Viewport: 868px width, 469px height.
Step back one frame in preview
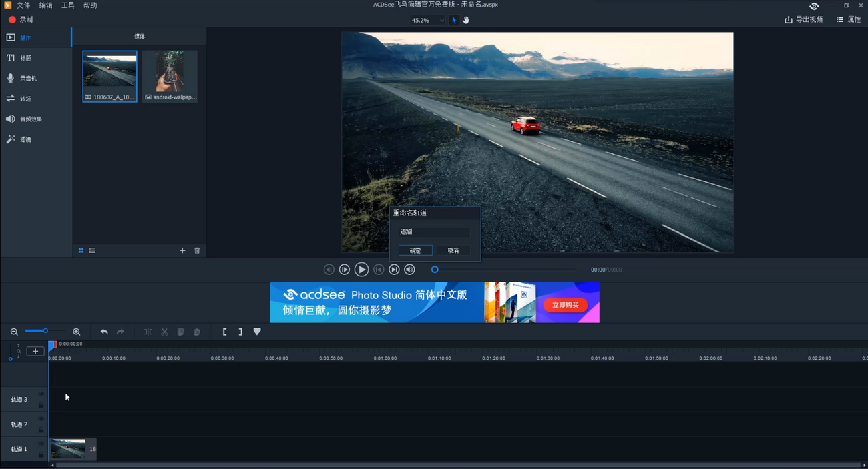point(329,270)
